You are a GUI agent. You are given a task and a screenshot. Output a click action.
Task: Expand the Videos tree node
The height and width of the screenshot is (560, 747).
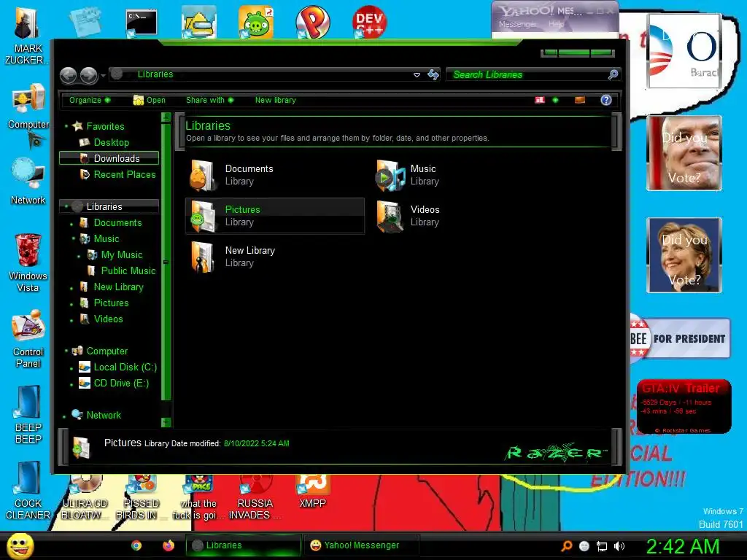(x=72, y=320)
